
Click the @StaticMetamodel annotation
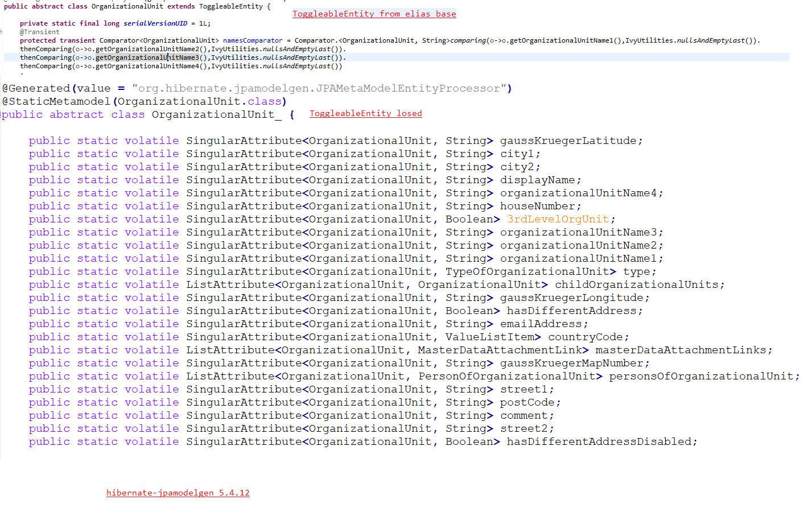56,101
